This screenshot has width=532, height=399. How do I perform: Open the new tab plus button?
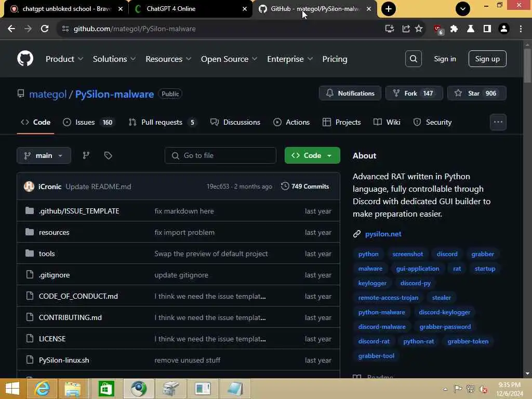(x=389, y=9)
